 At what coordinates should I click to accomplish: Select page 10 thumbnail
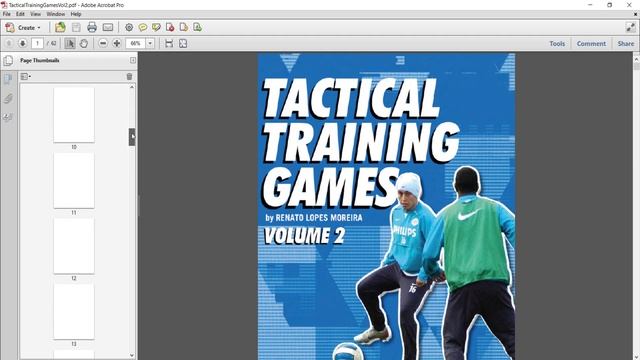click(x=74, y=115)
